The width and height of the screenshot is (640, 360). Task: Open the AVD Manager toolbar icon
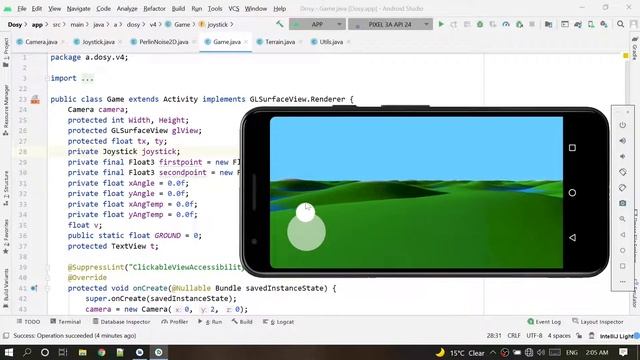point(591,24)
